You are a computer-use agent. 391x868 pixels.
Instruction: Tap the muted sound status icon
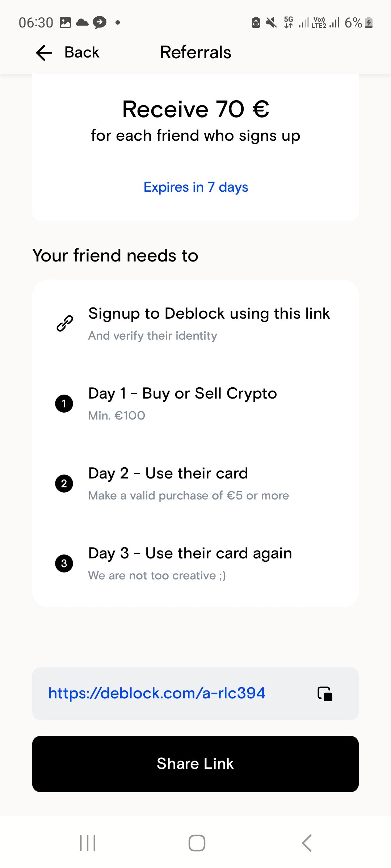(x=271, y=23)
